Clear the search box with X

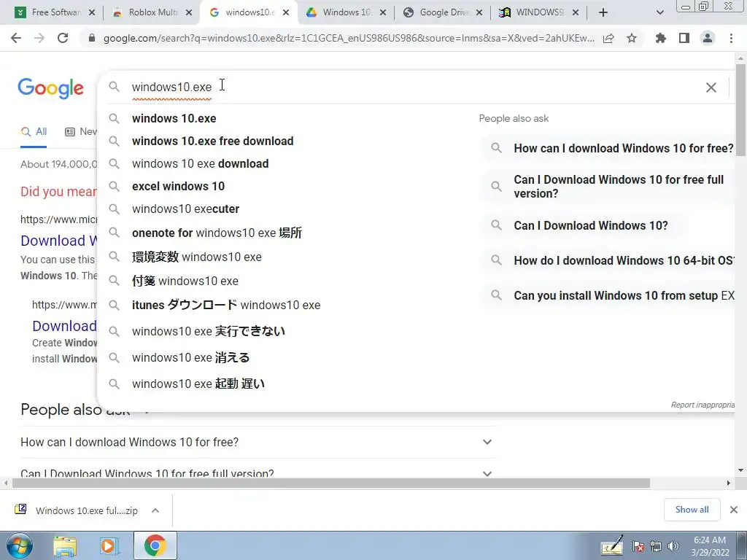click(x=711, y=87)
